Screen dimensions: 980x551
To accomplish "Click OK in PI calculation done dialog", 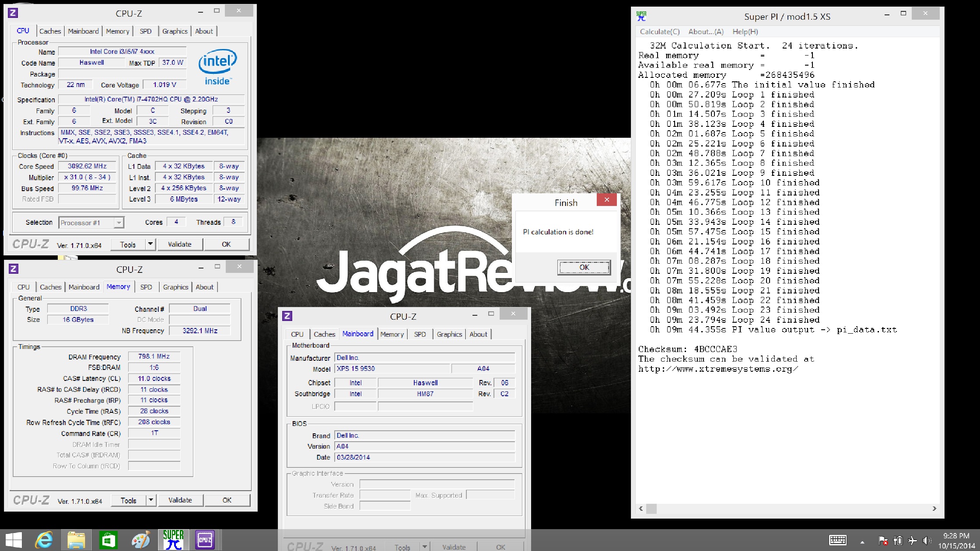I will [584, 267].
